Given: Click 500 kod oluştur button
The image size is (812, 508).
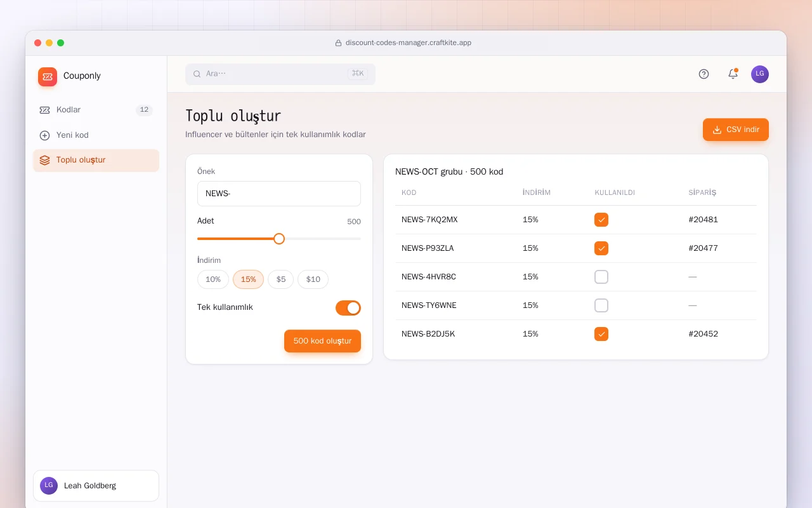Looking at the screenshot, I should pyautogui.click(x=322, y=341).
